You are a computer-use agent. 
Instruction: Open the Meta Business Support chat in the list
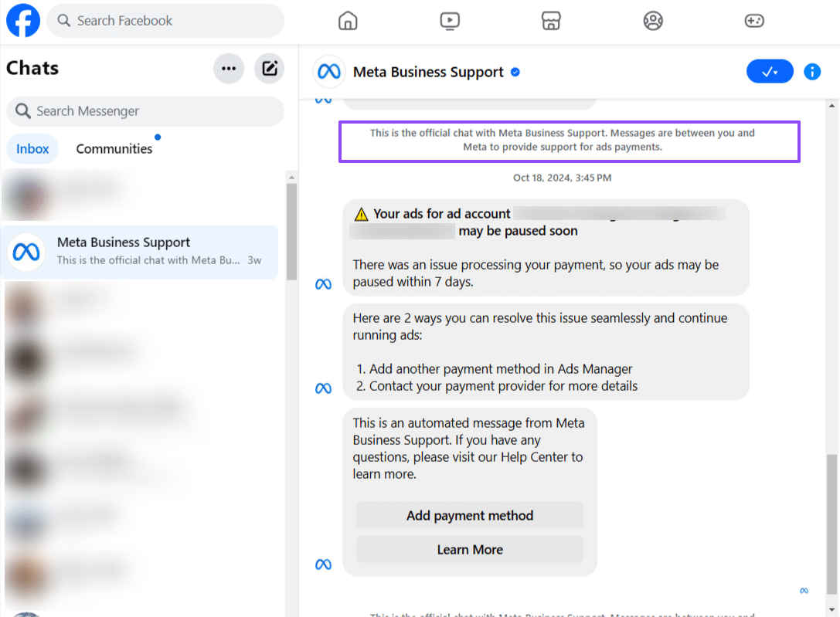(139, 252)
